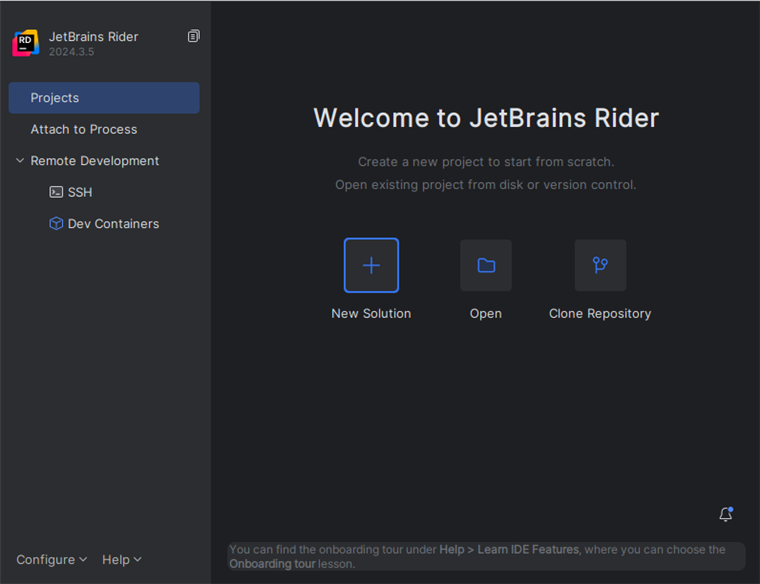The image size is (760, 584).
Task: Click the SSH terminal icon
Action: pos(56,192)
